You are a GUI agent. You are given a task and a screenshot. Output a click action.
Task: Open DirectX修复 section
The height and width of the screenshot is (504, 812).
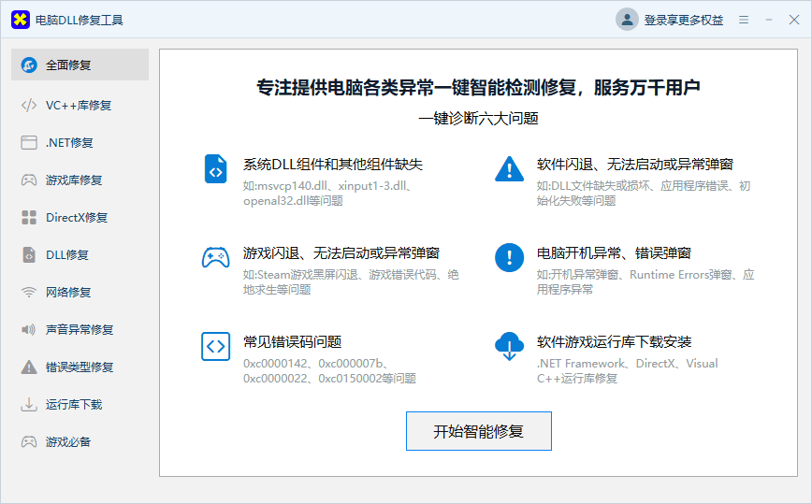point(80,217)
